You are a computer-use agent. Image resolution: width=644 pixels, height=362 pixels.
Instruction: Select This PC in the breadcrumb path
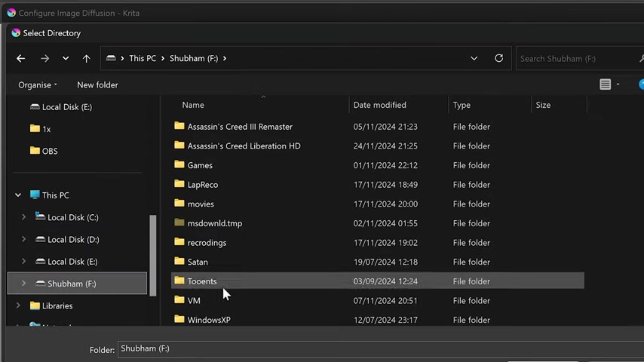pos(143,58)
